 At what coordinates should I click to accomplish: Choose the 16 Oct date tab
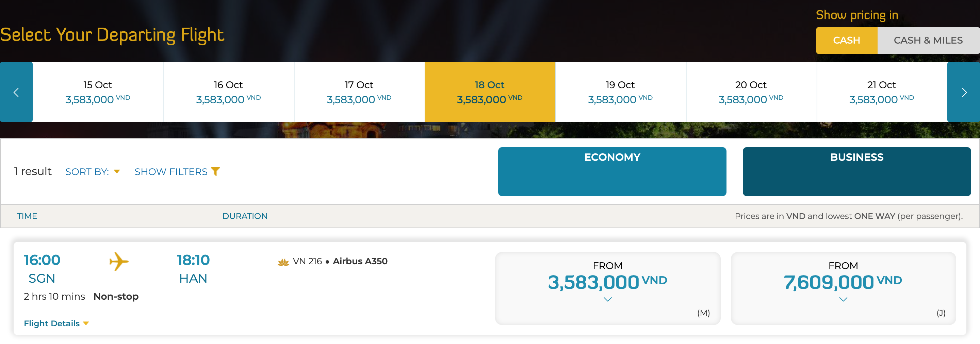point(228,92)
